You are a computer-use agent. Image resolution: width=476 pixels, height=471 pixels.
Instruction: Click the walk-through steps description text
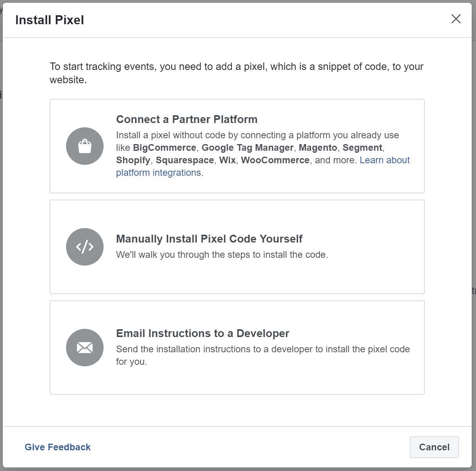(x=222, y=255)
